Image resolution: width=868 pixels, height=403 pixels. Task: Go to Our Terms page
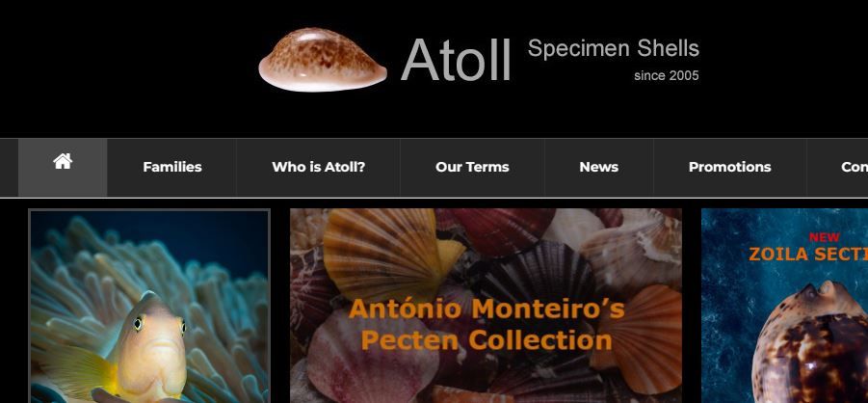pyautogui.click(x=472, y=167)
